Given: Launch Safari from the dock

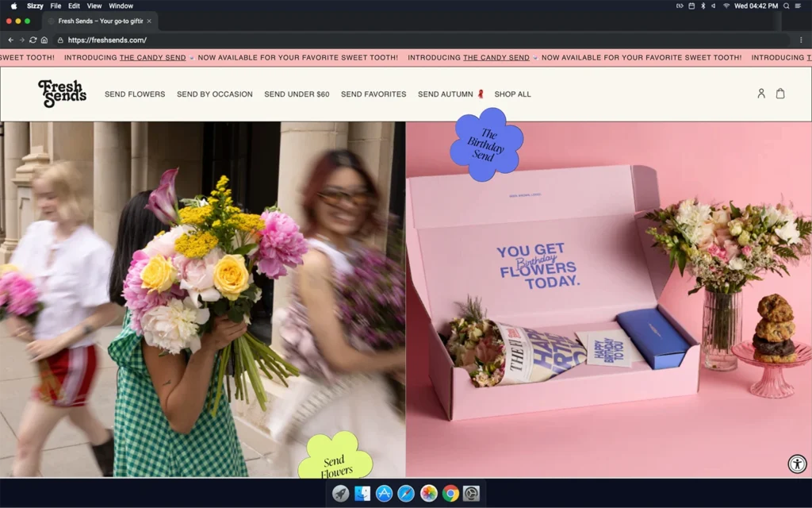Looking at the screenshot, I should (x=406, y=494).
